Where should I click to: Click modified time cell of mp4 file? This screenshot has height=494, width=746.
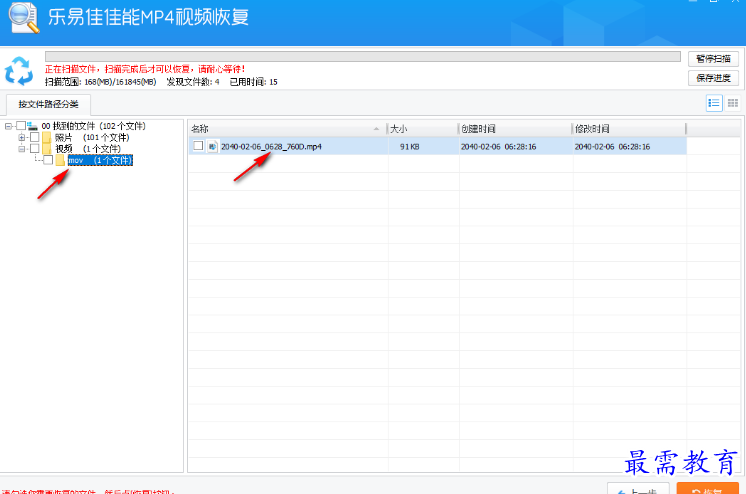pyautogui.click(x=612, y=147)
